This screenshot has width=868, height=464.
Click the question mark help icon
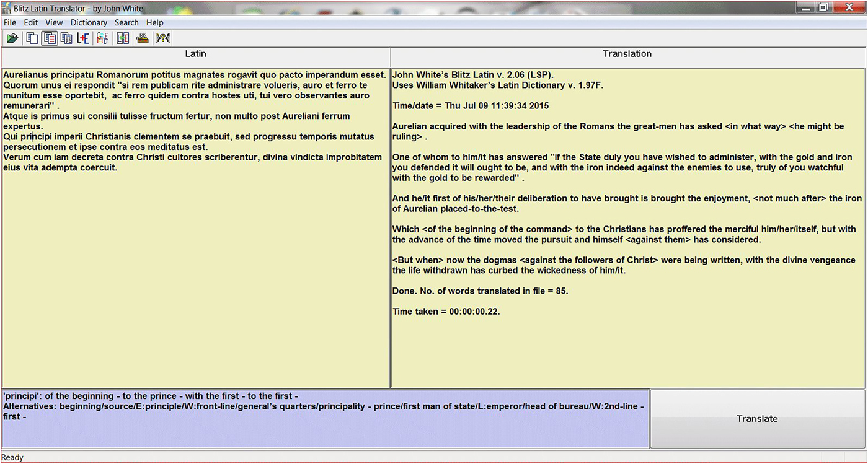(162, 38)
